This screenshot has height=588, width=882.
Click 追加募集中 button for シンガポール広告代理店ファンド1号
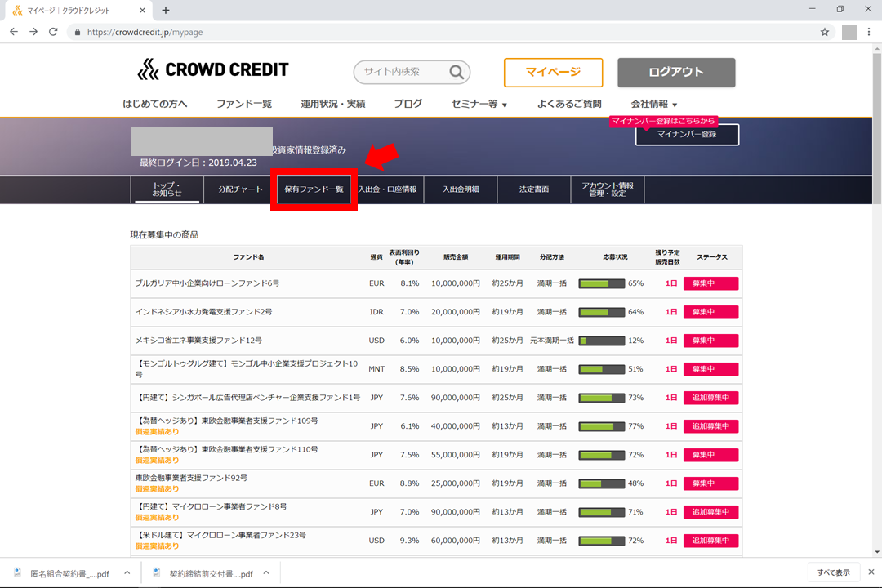pos(710,398)
